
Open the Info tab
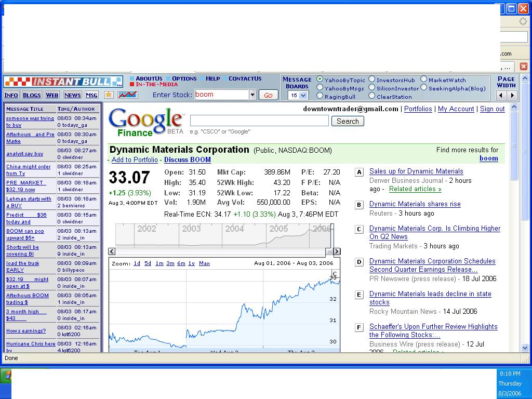pos(11,95)
